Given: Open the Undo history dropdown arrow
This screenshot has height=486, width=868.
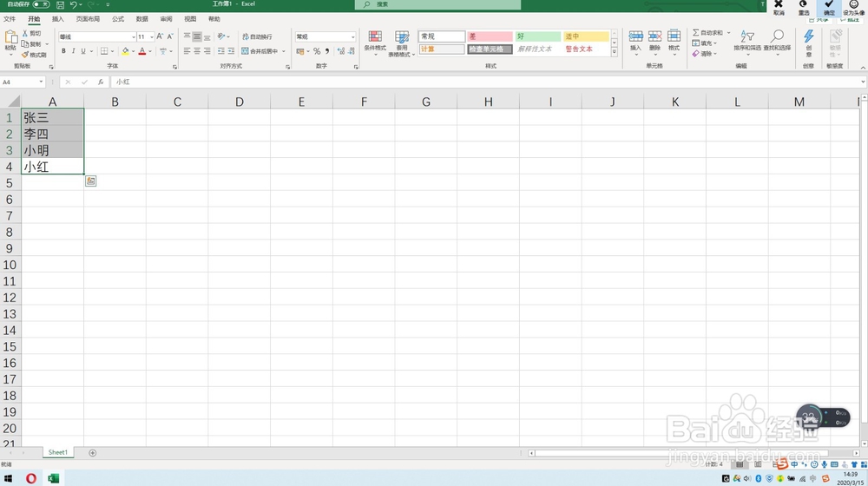Looking at the screenshot, I should point(81,4).
